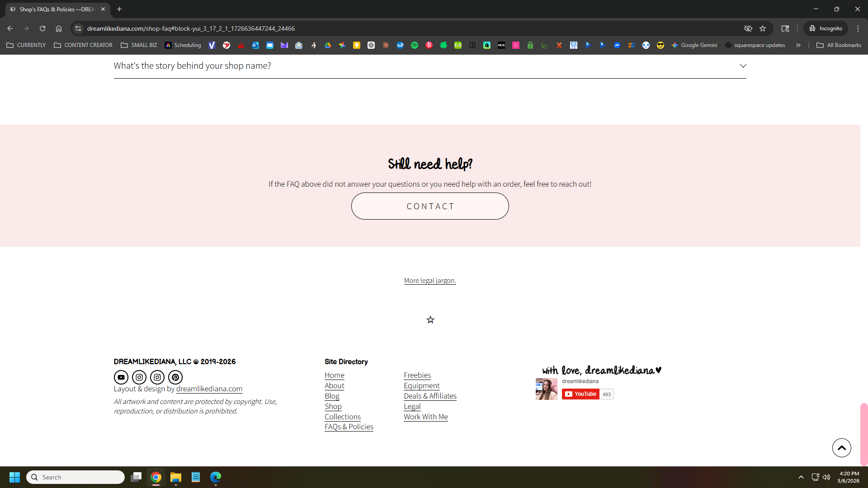The height and width of the screenshot is (488, 868).
Task: Click the pink page scrollbar thumb
Action: coord(863,434)
